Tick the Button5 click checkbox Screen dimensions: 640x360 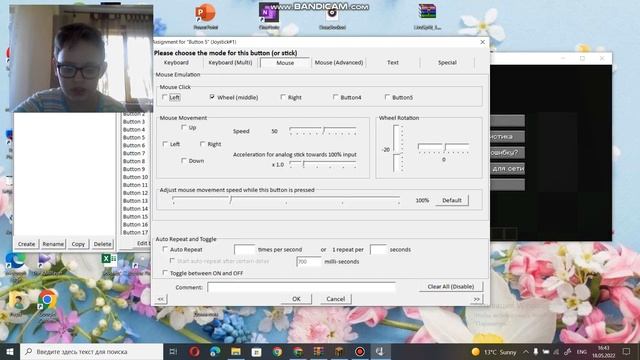[387, 97]
